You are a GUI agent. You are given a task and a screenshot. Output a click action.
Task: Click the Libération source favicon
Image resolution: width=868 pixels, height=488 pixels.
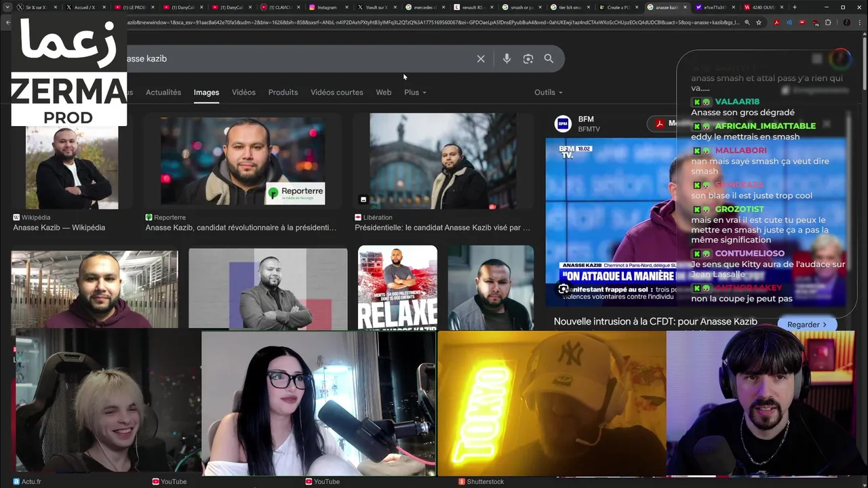358,218
